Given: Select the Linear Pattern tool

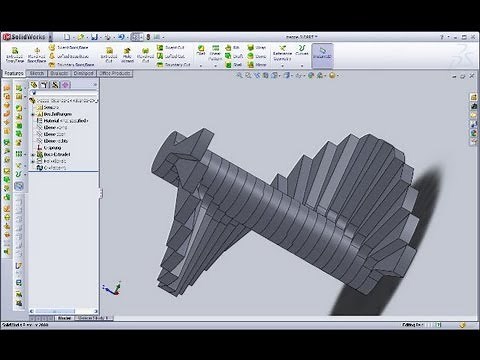Looking at the screenshot, I should (215, 53).
